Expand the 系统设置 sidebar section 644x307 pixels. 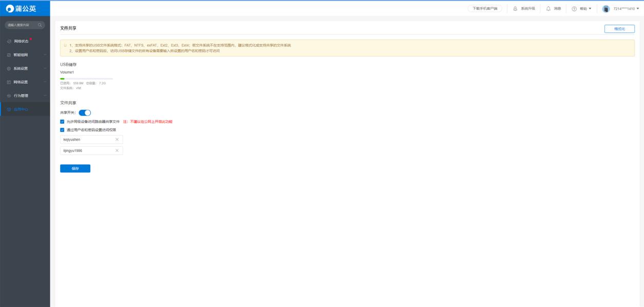pyautogui.click(x=25, y=68)
